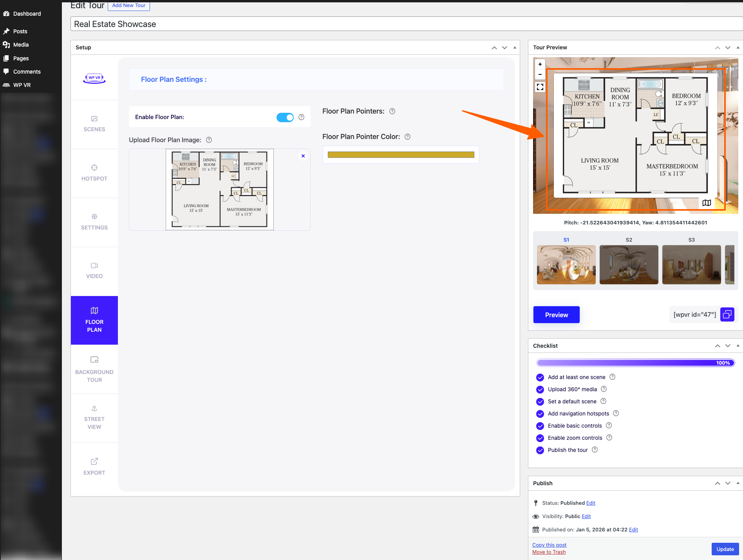
Task: Collapse the Checklist panel
Action: click(x=738, y=346)
